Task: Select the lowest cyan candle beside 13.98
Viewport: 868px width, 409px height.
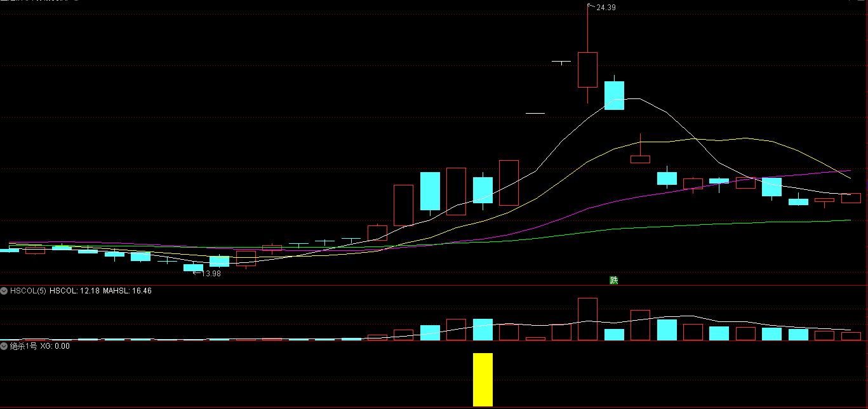Action: pos(193,267)
